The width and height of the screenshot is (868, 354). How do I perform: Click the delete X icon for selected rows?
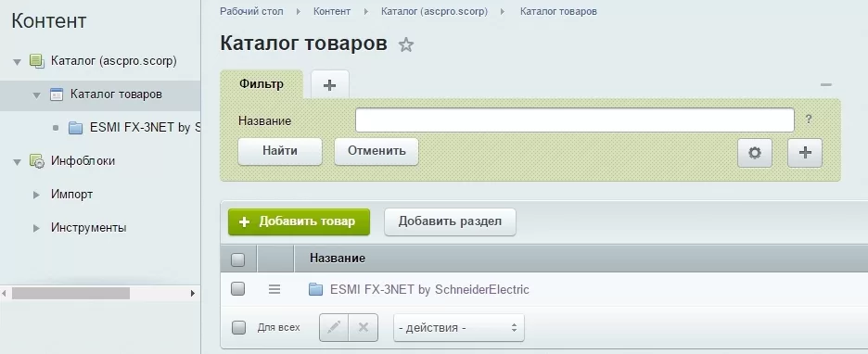pos(364,327)
